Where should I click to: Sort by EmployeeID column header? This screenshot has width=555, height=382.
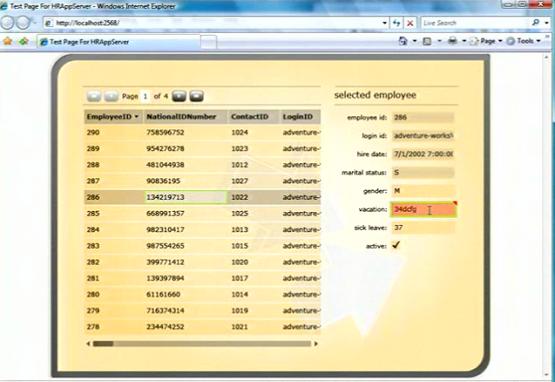[x=113, y=117]
